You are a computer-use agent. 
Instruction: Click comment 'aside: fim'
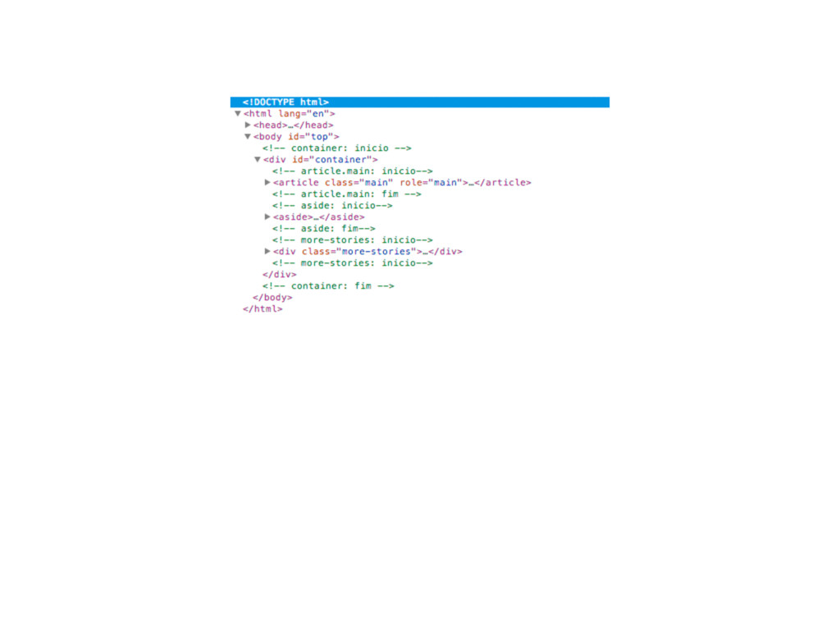(323, 228)
